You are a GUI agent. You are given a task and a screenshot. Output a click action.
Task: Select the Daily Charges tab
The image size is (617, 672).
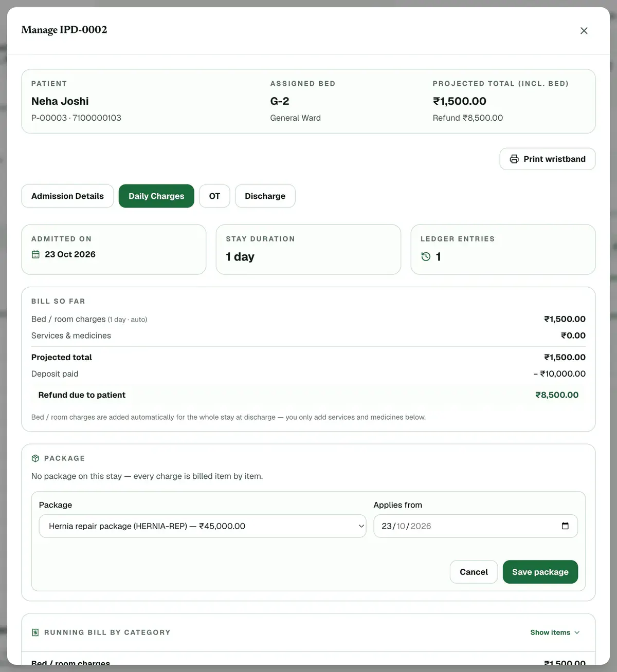(x=156, y=196)
